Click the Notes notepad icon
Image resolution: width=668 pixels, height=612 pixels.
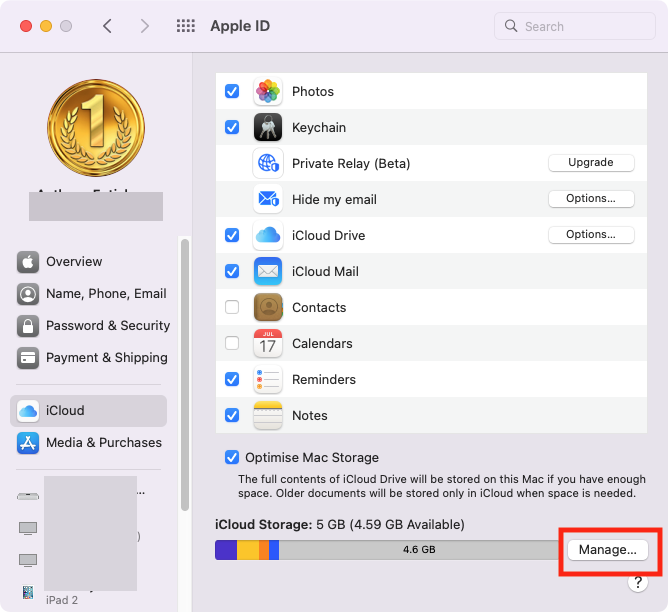coord(268,415)
